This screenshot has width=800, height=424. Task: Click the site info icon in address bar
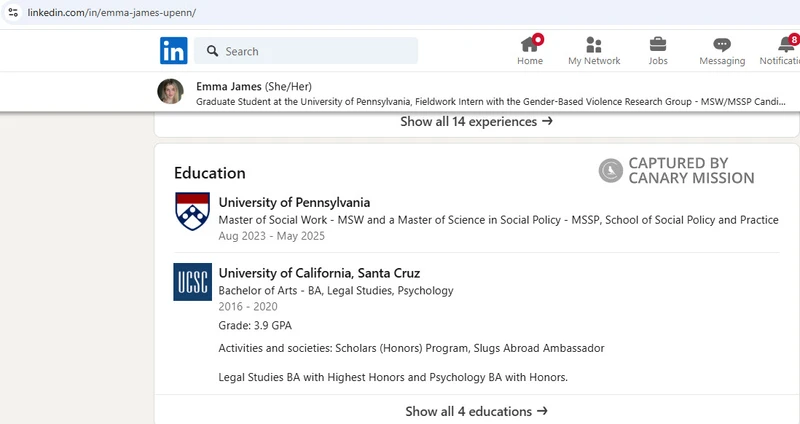(x=12, y=13)
